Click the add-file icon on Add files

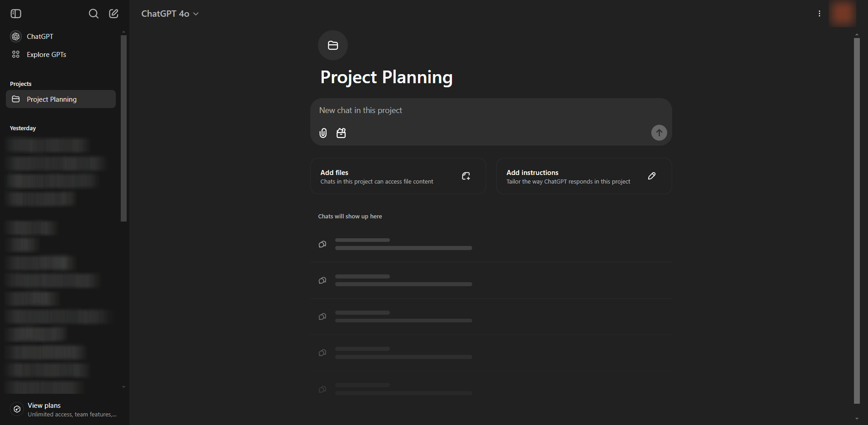pos(466,176)
